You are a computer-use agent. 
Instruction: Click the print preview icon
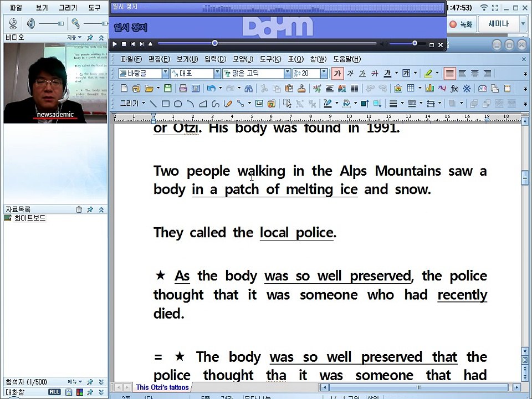coord(196,89)
